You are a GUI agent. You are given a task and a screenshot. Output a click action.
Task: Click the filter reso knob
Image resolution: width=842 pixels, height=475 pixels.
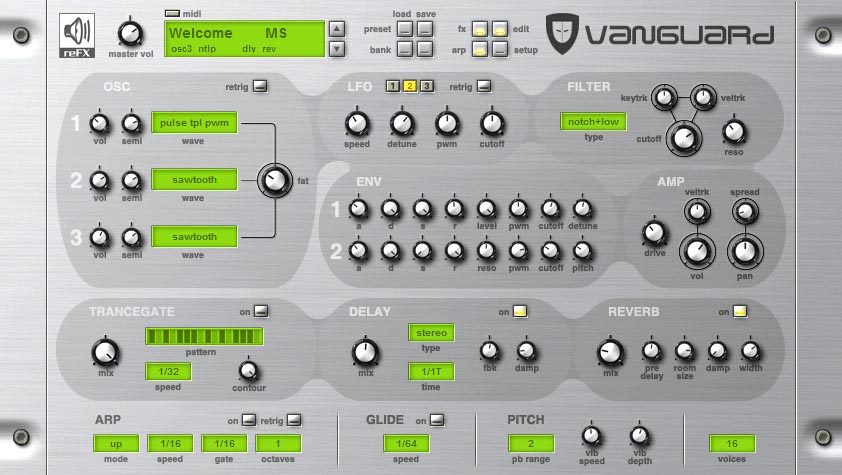(x=734, y=131)
